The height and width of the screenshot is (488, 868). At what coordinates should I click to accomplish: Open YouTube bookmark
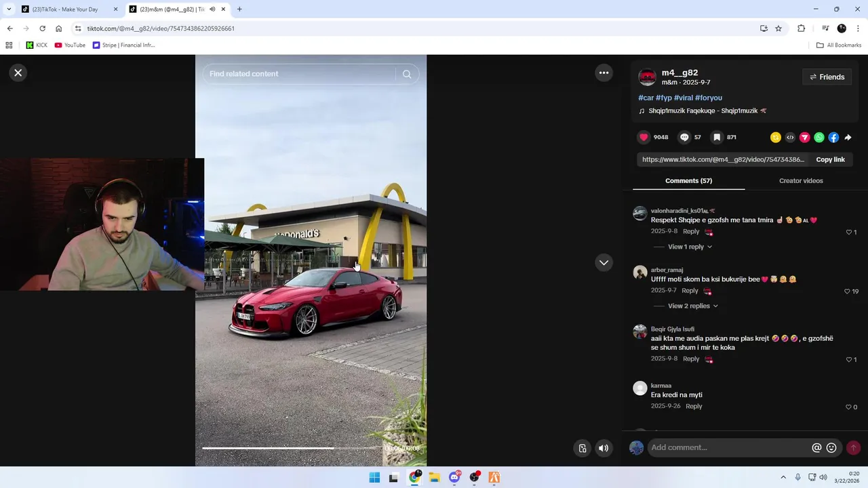click(70, 45)
